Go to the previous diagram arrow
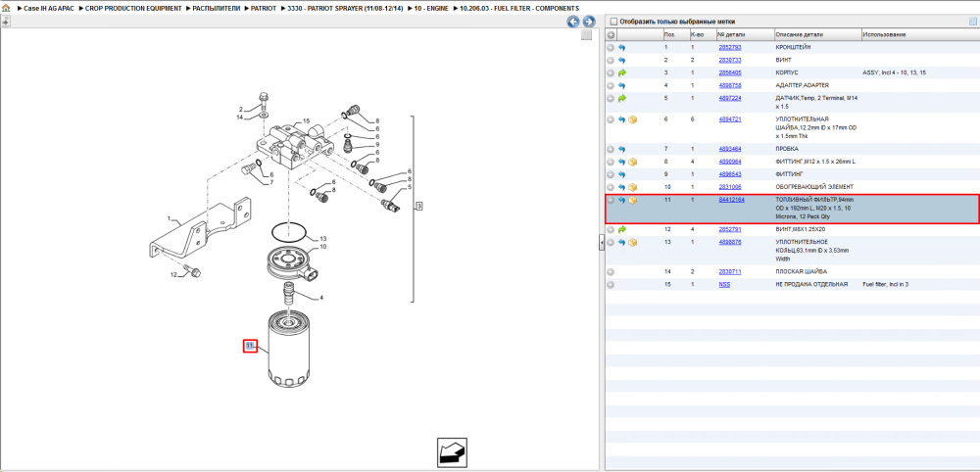 (x=573, y=22)
